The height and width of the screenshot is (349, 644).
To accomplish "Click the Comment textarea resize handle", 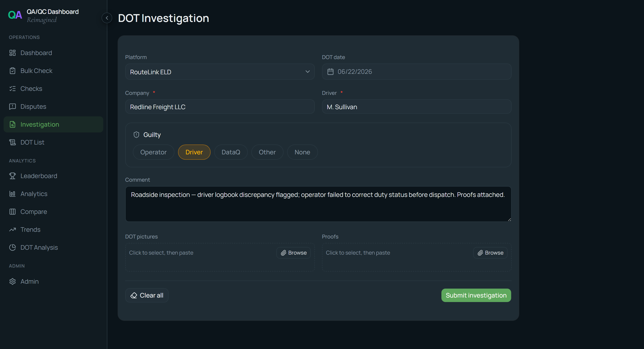I will 509,219.
